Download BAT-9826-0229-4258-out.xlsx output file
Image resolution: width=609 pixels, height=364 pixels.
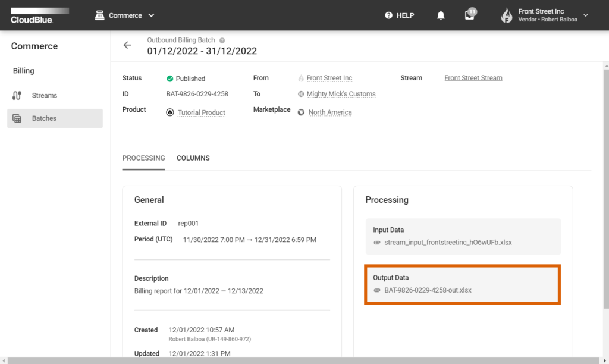click(x=428, y=290)
